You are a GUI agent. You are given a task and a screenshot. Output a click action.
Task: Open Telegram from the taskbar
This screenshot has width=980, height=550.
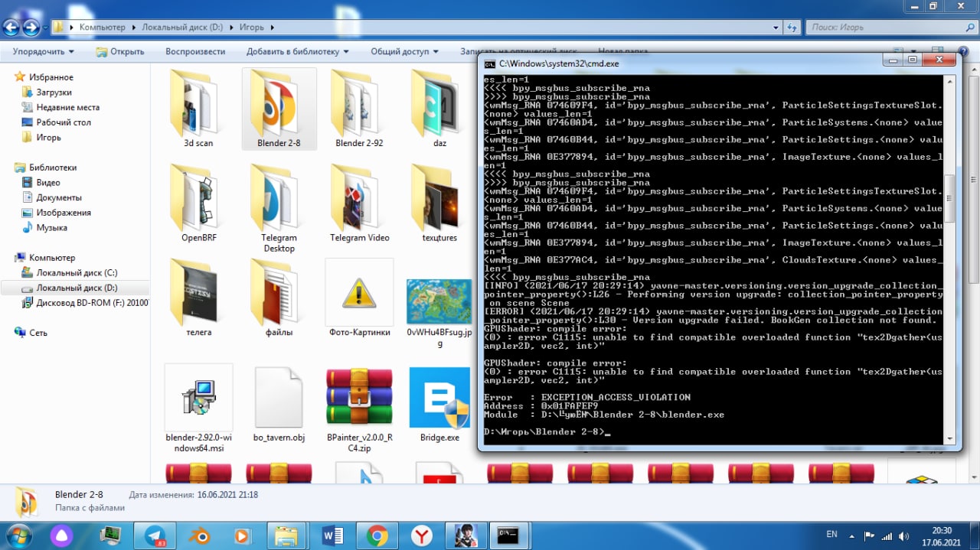(x=155, y=535)
